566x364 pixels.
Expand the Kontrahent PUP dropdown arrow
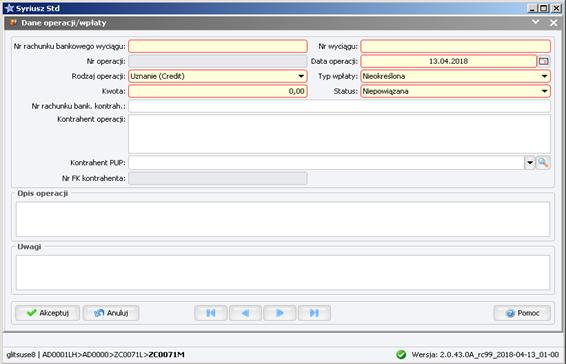click(530, 163)
